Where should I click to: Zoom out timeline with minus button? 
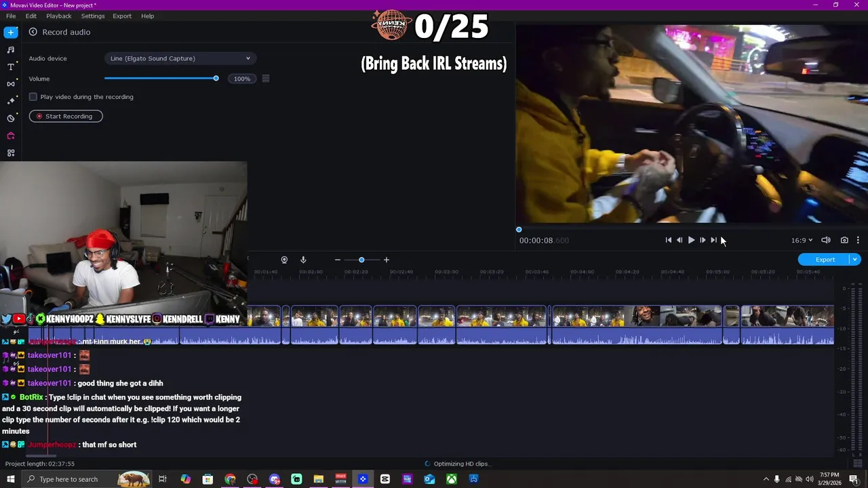coord(337,260)
